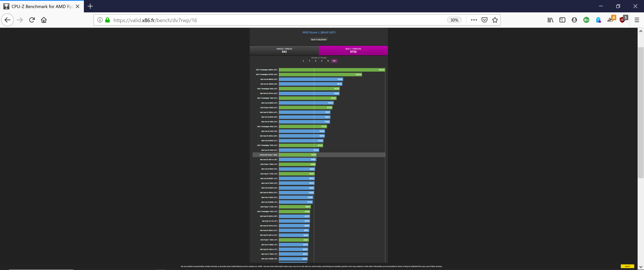Select 12 threads filter

328,61
